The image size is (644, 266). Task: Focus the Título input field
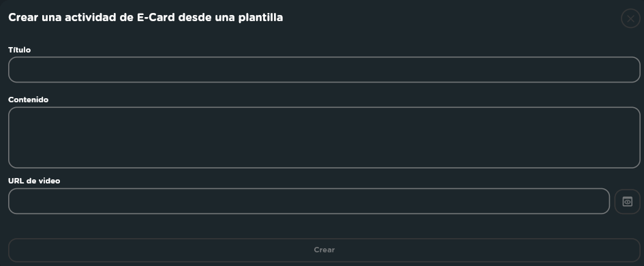(x=324, y=70)
